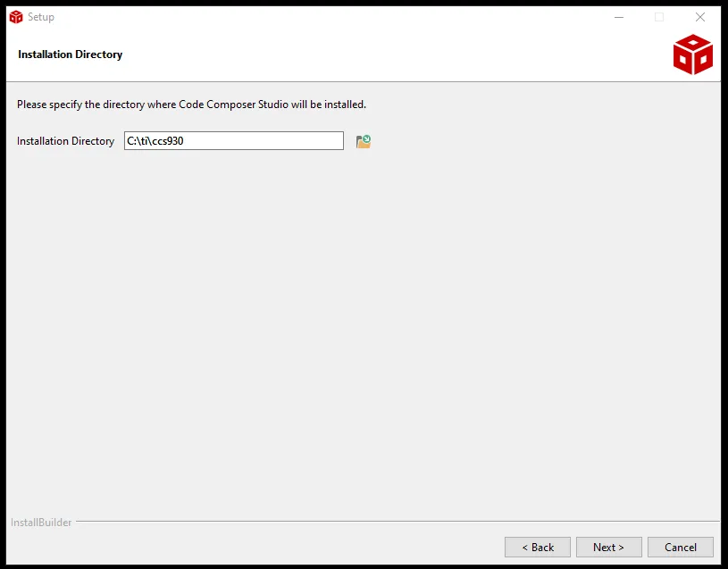The width and height of the screenshot is (728, 569).
Task: Close the Setup installer window
Action: pyautogui.click(x=700, y=17)
